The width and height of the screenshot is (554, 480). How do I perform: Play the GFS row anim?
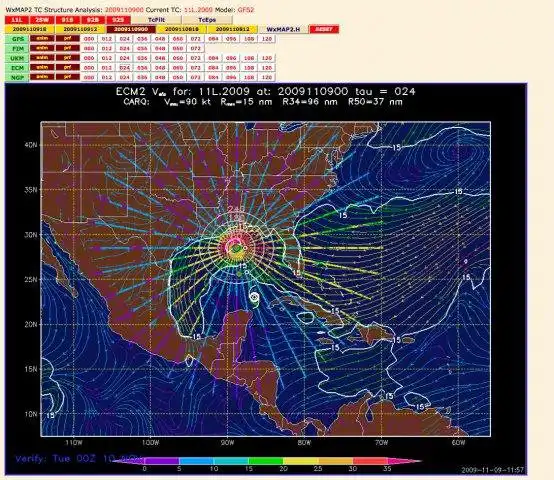42,38
